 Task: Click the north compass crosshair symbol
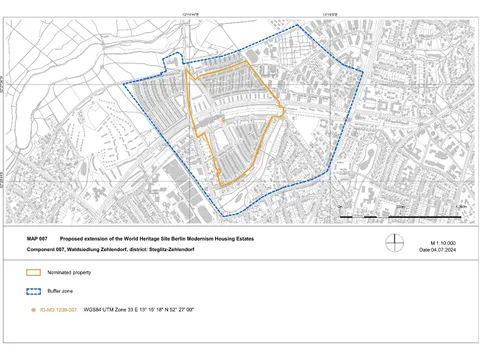tap(395, 242)
